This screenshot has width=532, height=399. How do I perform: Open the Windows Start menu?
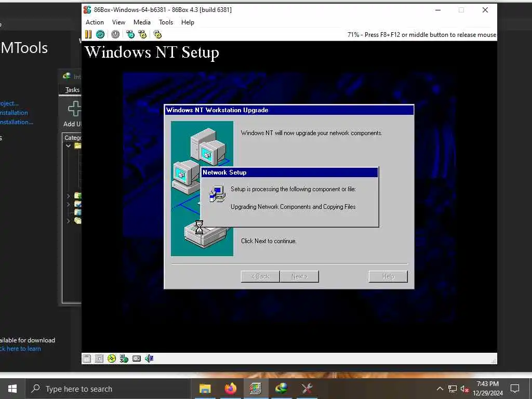pos(12,389)
